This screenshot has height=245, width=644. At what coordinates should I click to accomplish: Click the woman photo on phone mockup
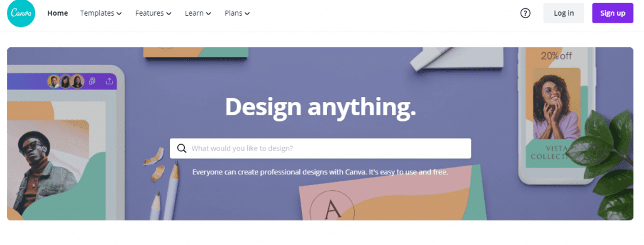[x=557, y=103]
